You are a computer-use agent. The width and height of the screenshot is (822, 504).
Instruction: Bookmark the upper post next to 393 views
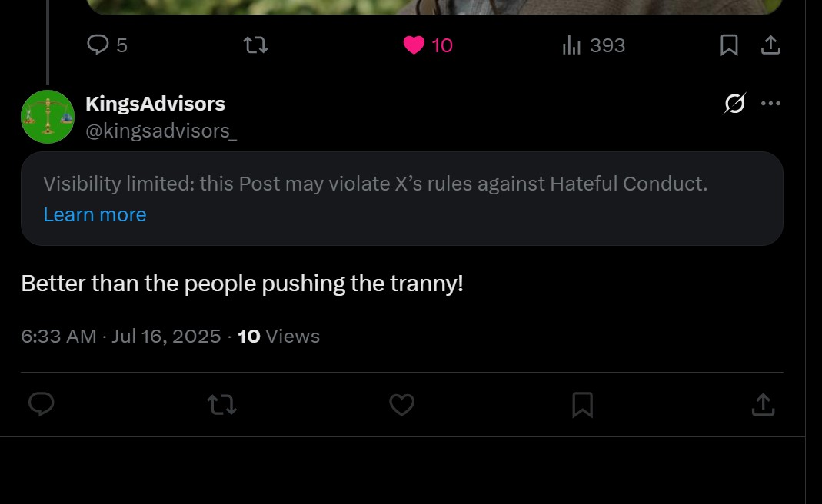coord(729,45)
